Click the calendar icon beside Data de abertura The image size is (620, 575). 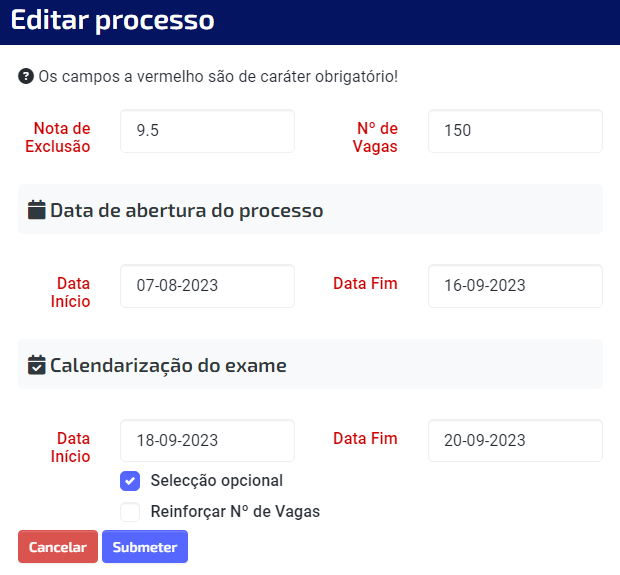(36, 210)
